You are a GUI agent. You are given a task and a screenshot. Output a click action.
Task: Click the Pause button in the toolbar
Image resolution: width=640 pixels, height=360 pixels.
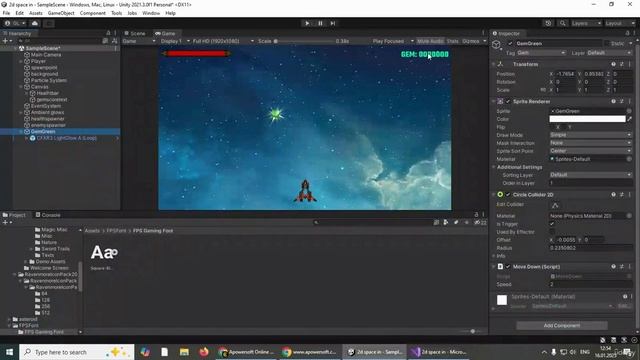(320, 23)
